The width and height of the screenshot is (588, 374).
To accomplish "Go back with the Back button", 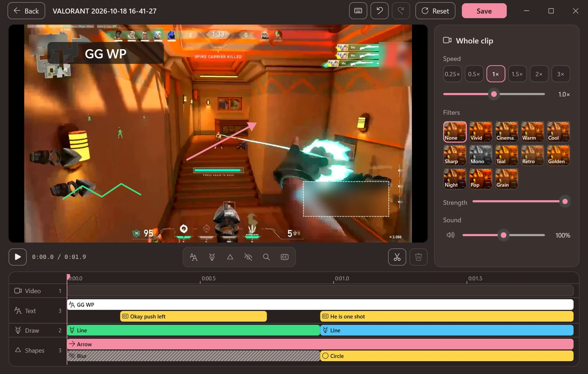I will [26, 11].
